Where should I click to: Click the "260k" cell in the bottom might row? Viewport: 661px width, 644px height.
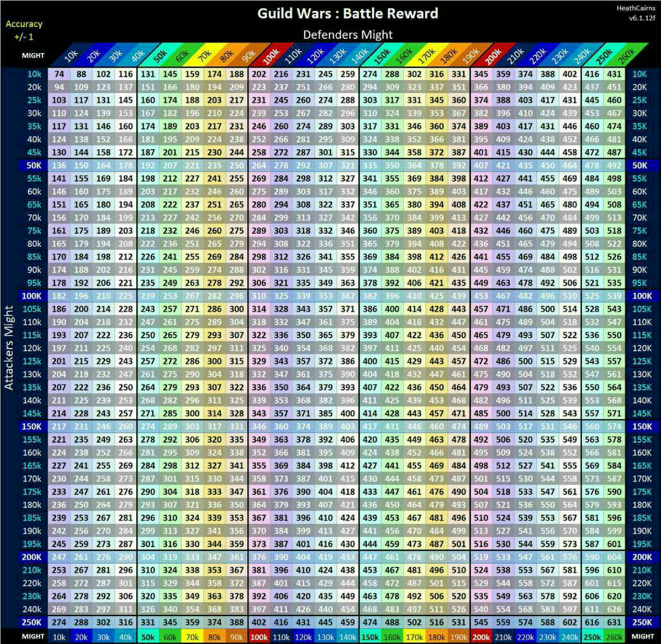click(614, 637)
